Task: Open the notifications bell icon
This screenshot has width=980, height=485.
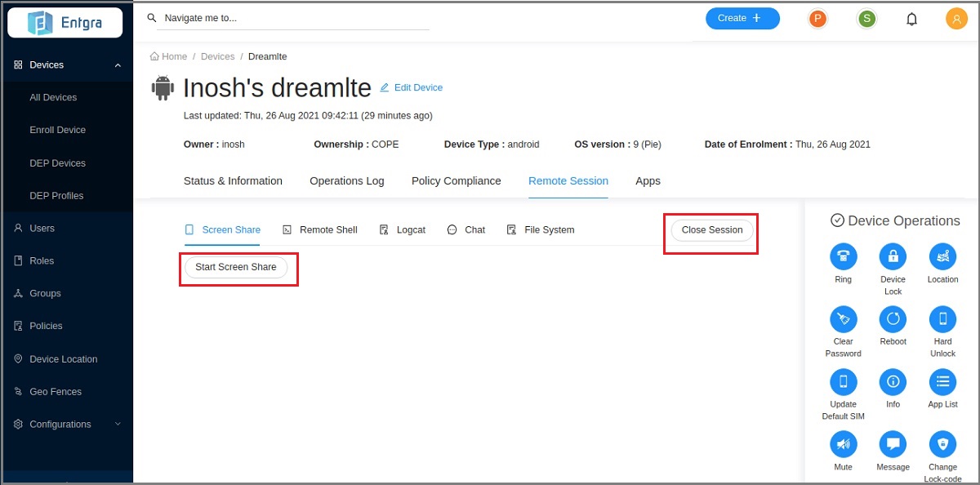Action: click(x=912, y=19)
